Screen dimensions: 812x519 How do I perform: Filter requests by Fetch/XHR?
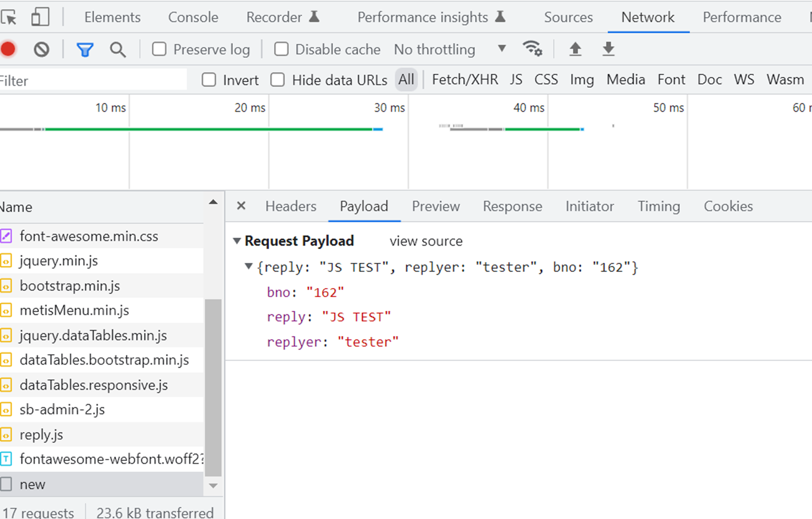pos(465,80)
